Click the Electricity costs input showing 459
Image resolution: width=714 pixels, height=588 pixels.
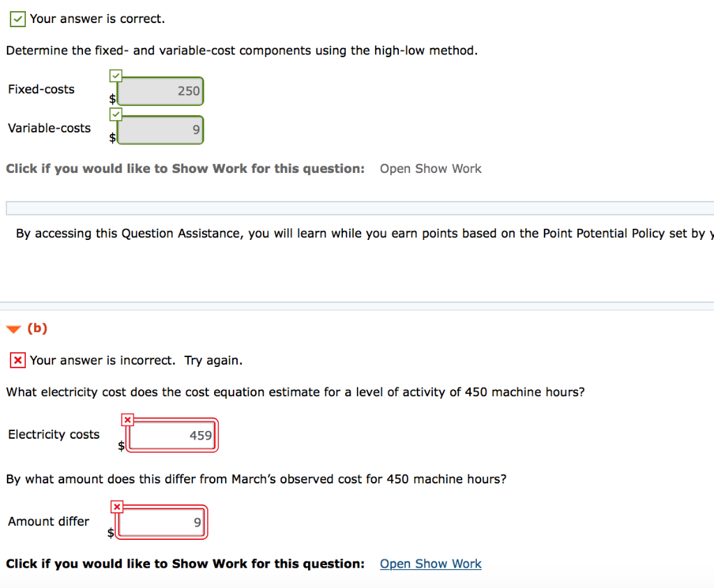pyautogui.click(x=170, y=435)
